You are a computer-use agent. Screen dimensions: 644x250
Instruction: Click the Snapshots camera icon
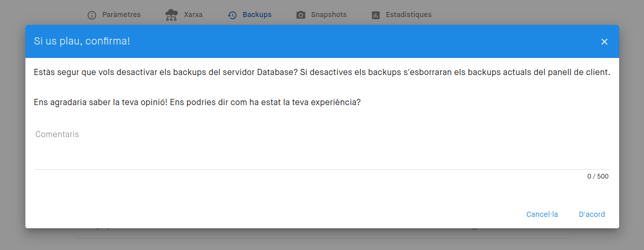pyautogui.click(x=301, y=15)
